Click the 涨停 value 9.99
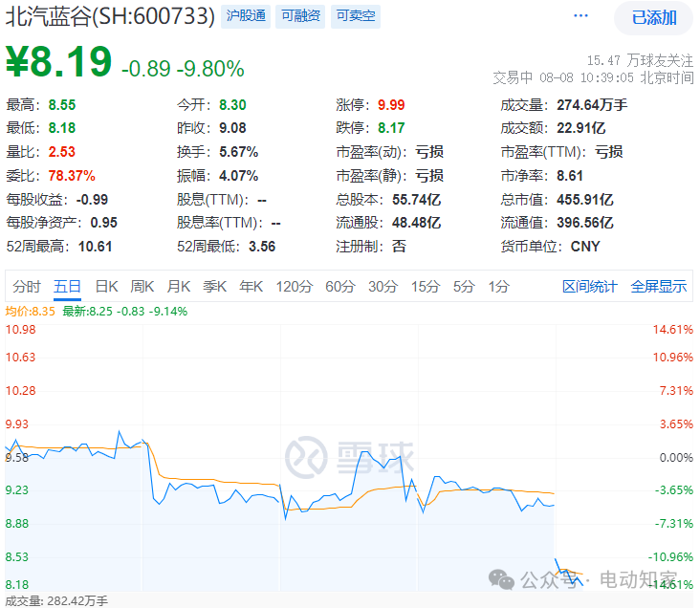 pyautogui.click(x=391, y=105)
